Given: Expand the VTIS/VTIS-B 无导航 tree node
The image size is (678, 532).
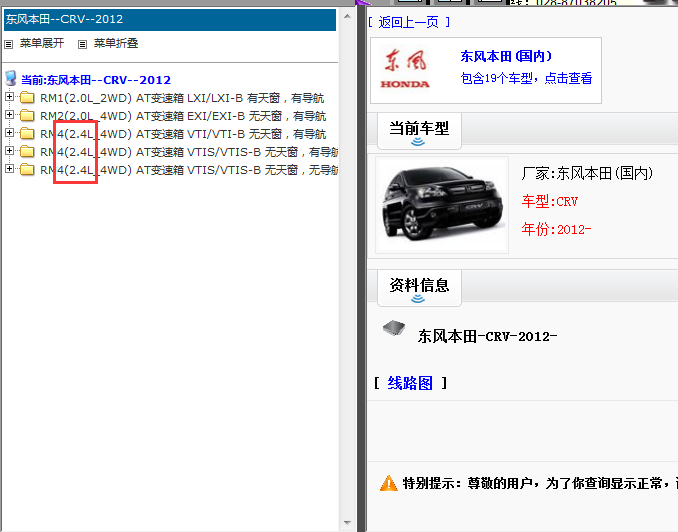Looking at the screenshot, I should click(9, 169).
